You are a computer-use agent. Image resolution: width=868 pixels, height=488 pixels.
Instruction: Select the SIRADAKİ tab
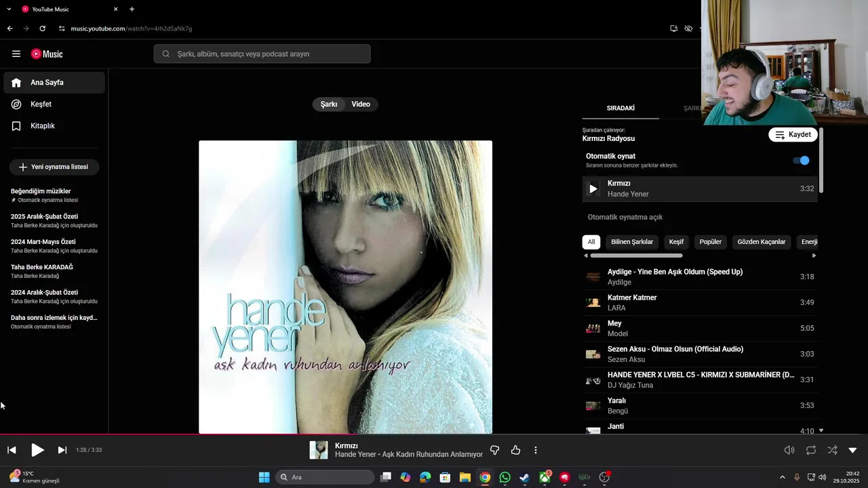(x=620, y=108)
